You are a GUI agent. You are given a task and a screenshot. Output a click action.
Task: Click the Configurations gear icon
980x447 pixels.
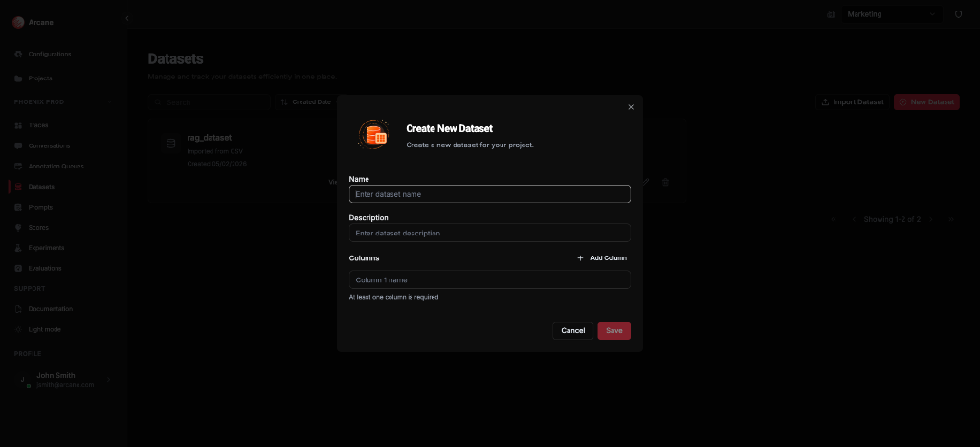(18, 54)
